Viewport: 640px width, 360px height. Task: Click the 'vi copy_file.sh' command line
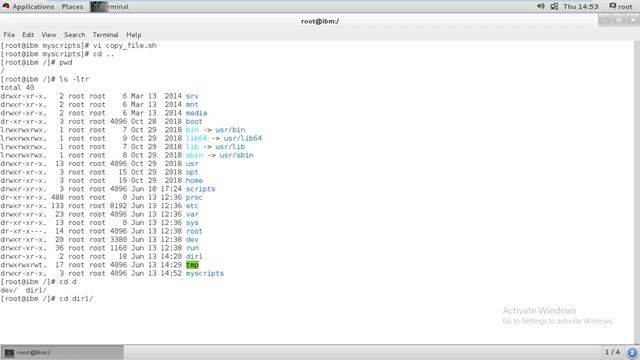click(78, 45)
